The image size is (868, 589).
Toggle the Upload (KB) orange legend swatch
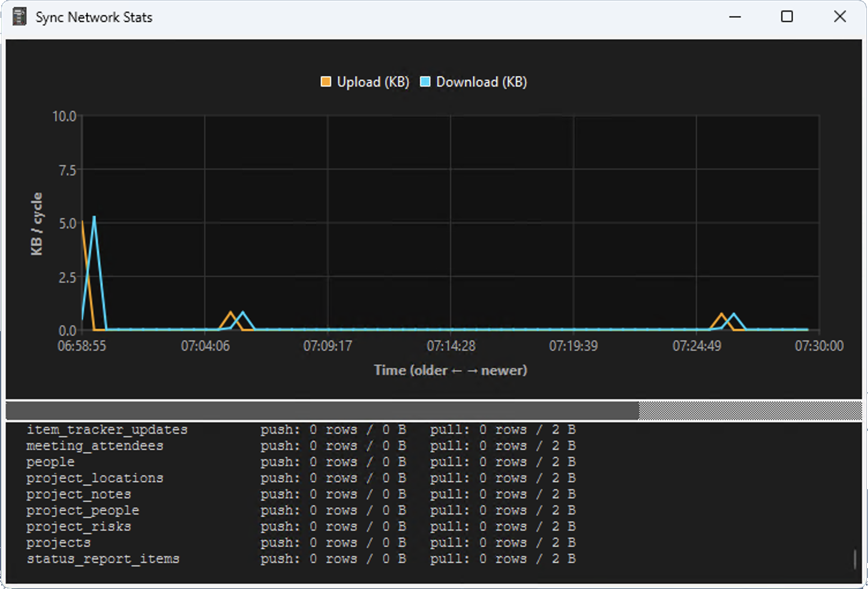pos(326,82)
